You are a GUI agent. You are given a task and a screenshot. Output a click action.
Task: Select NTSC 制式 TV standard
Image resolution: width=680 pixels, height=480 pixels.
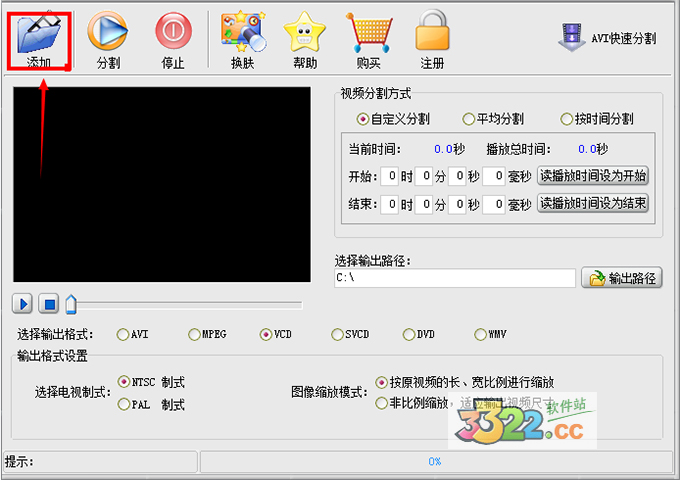[151, 382]
